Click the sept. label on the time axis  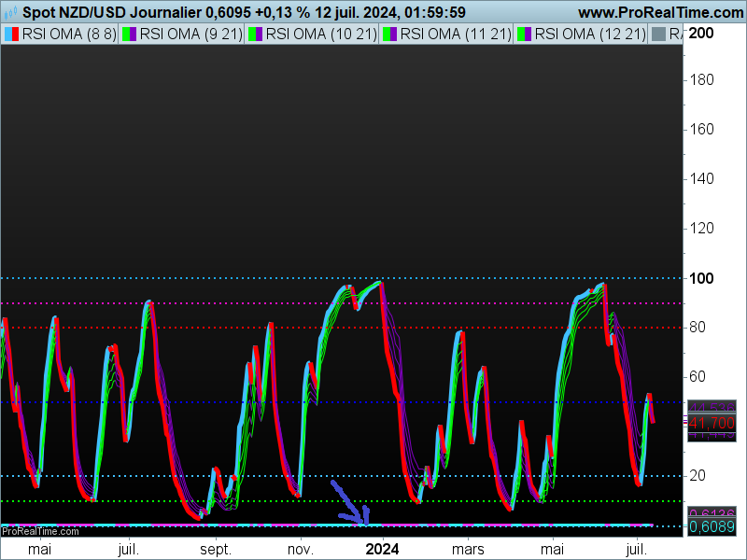(216, 550)
